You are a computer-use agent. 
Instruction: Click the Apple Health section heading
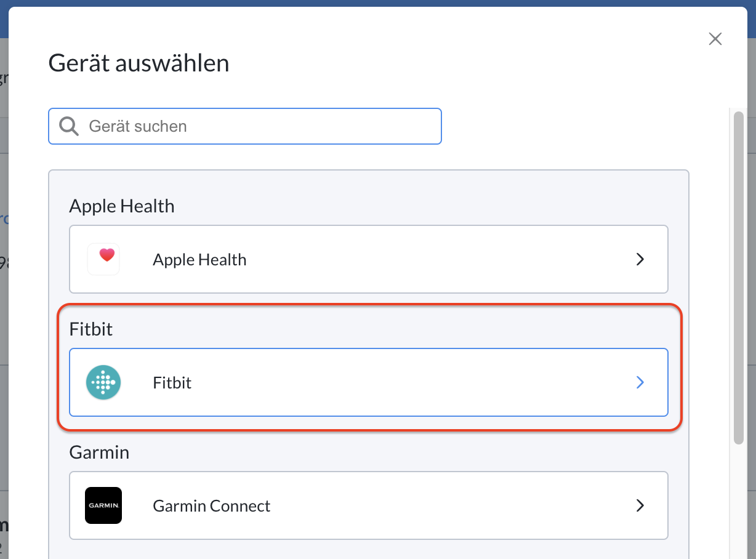point(122,206)
